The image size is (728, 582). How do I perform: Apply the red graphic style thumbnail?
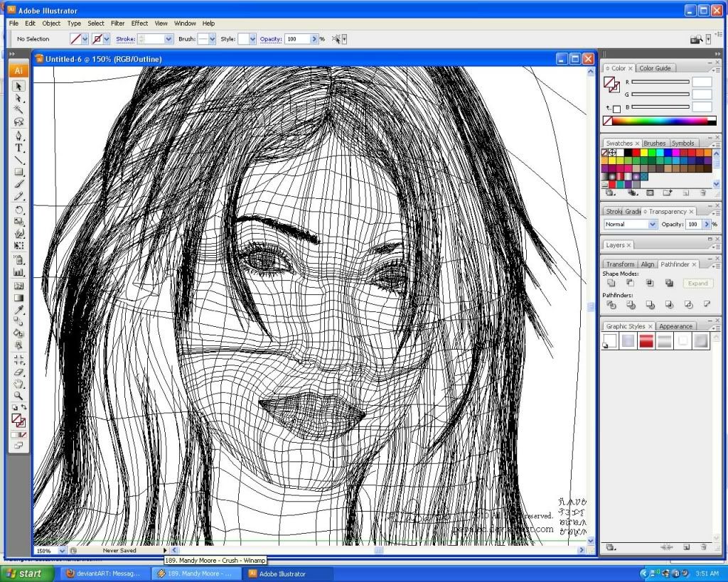[x=646, y=341]
